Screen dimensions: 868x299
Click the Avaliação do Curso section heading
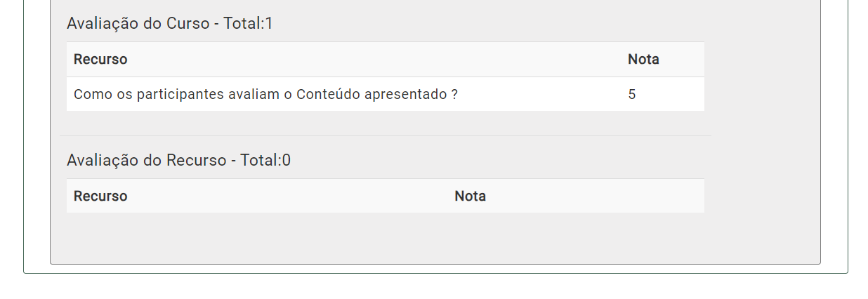(x=170, y=23)
